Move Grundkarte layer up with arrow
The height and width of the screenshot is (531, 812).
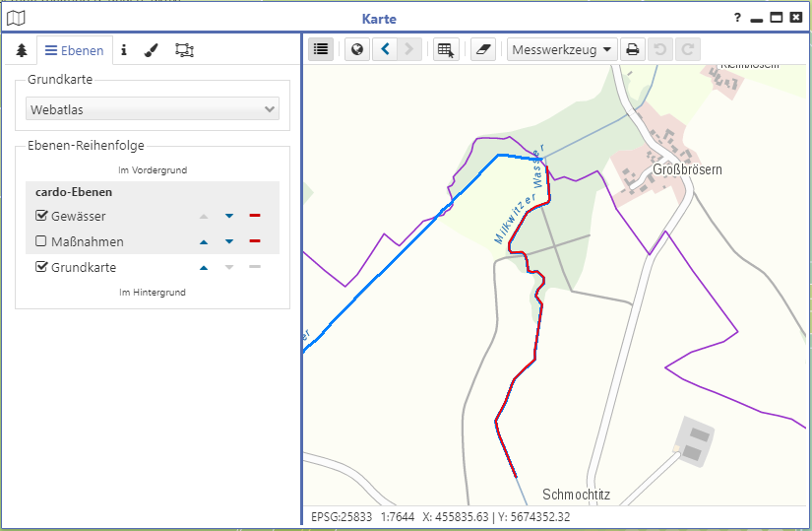click(x=204, y=267)
